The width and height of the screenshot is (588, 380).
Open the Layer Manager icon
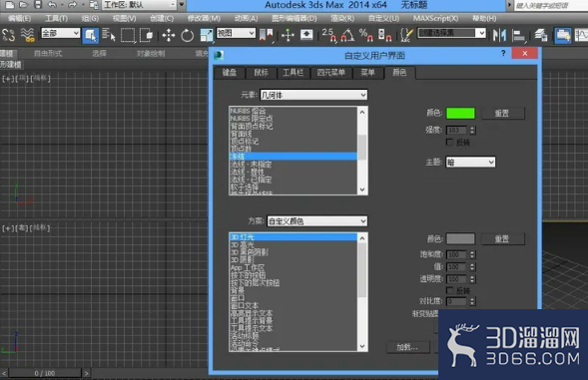click(541, 35)
